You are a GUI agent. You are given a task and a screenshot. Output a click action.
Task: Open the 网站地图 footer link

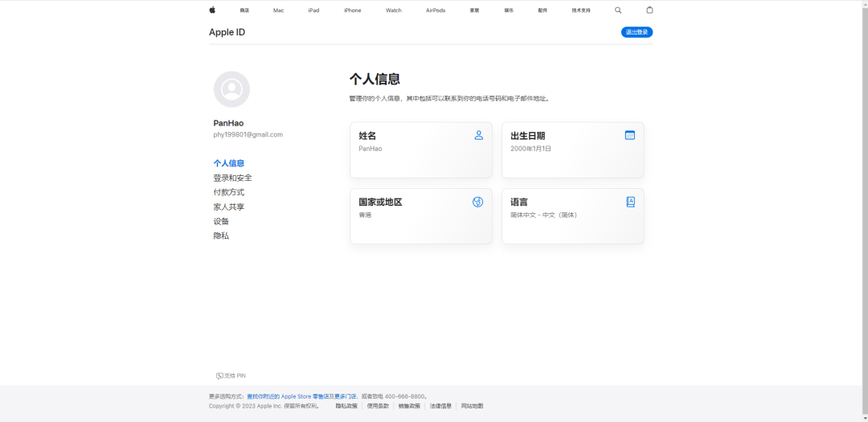[473, 406]
